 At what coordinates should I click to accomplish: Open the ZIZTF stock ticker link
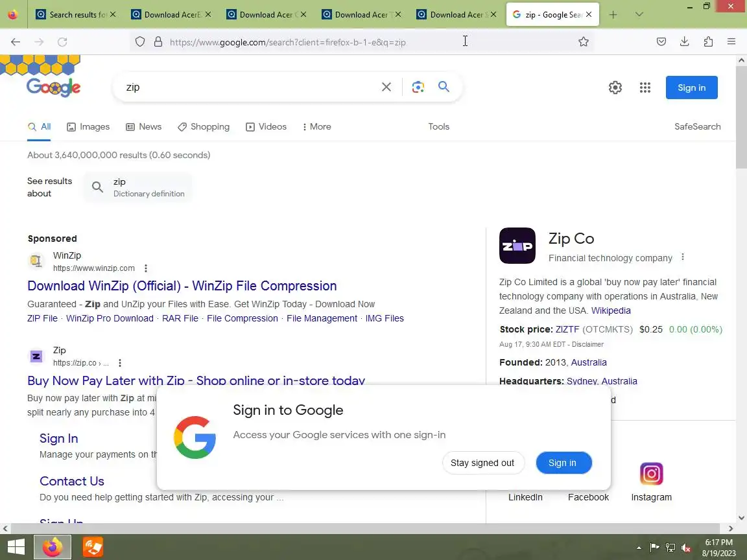567,329
